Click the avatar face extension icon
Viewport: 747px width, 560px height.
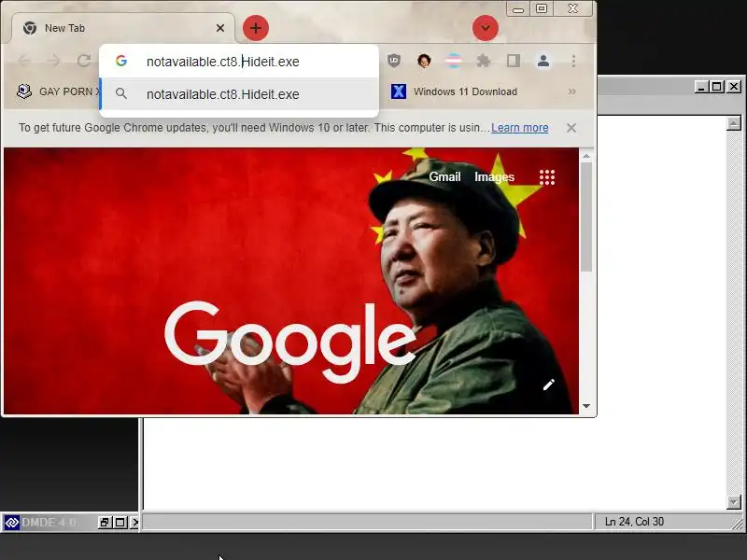pyautogui.click(x=424, y=61)
